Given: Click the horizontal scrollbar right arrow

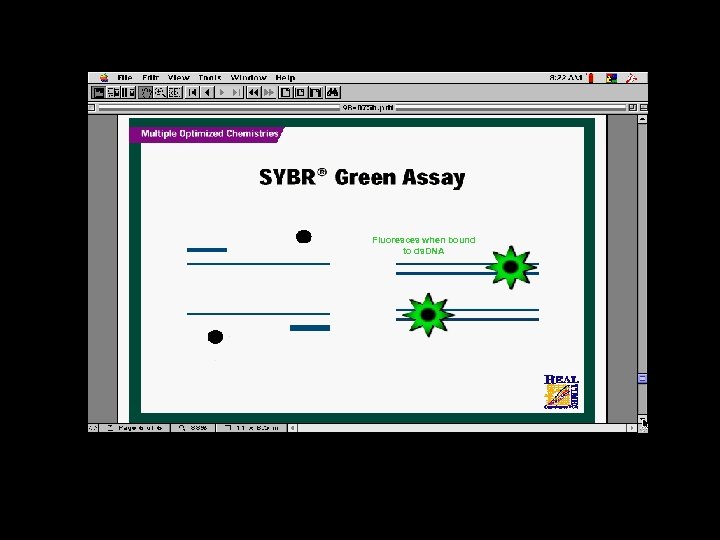Looking at the screenshot, I should point(632,428).
